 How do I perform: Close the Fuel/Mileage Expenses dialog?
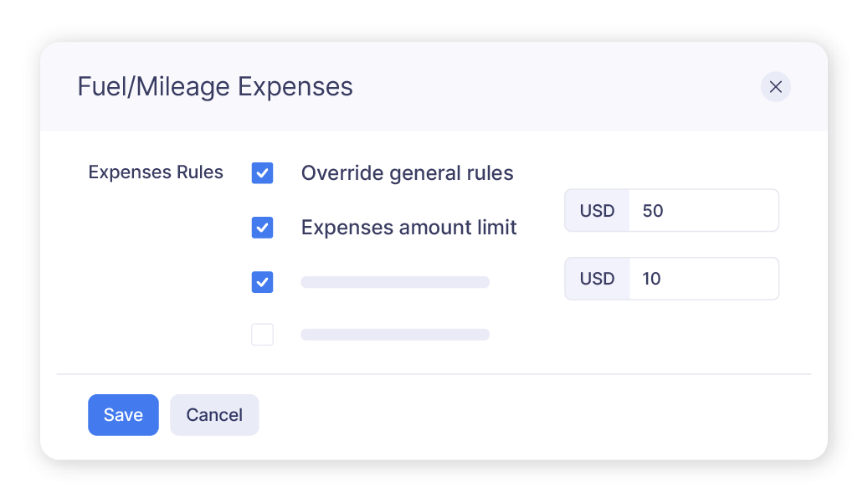(775, 87)
